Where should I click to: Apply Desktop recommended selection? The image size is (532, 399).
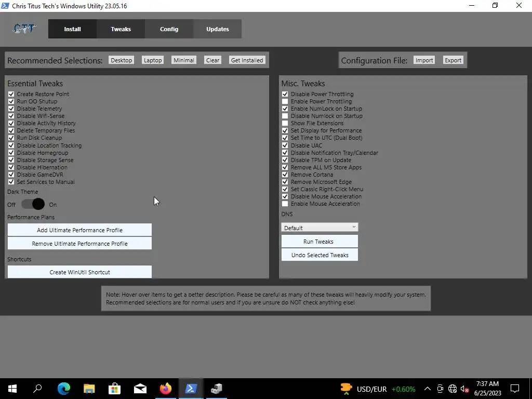(121, 60)
